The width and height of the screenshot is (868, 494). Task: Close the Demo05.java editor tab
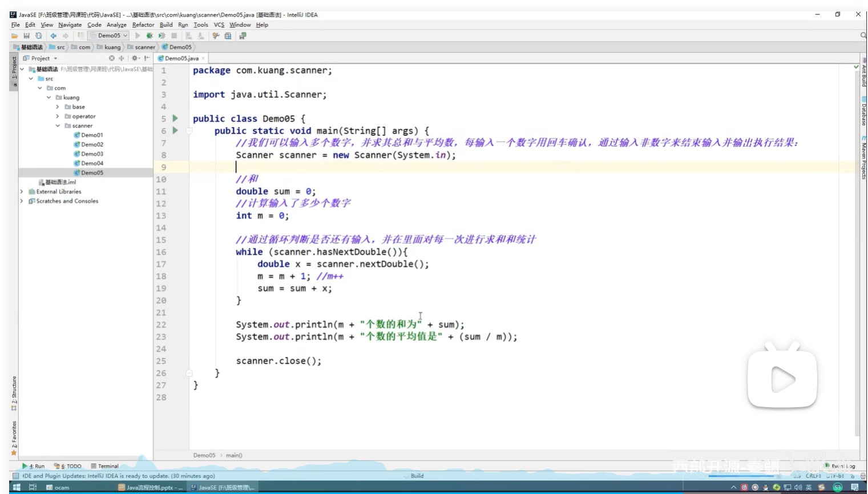[x=203, y=58]
